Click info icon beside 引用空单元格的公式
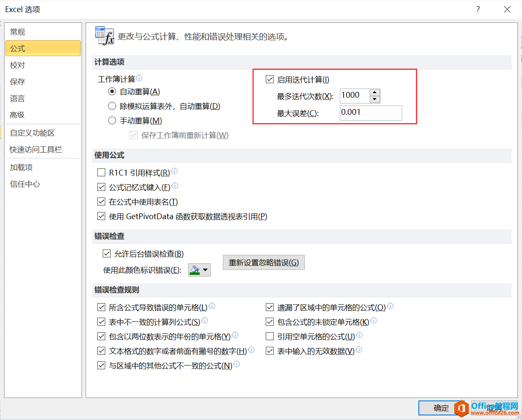Image resolution: width=522 pixels, height=420 pixels. [x=360, y=335]
